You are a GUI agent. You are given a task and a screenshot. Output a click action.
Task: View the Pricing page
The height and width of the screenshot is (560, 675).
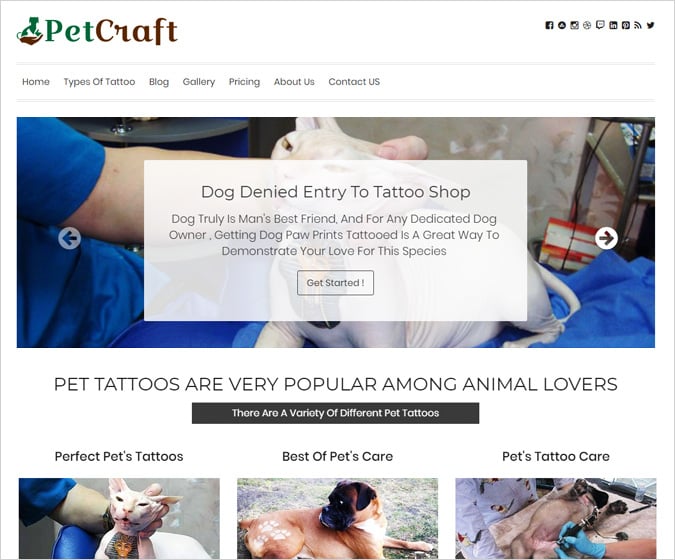coord(244,82)
